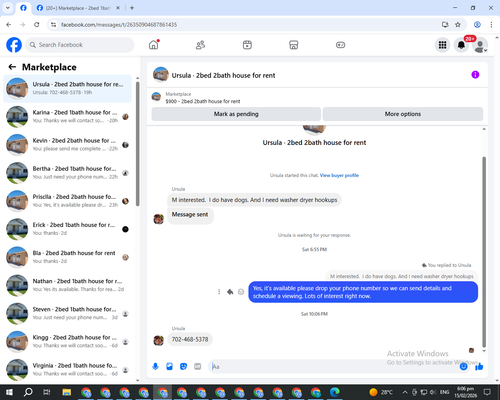Show hidden system tray icons

click(x=405, y=392)
